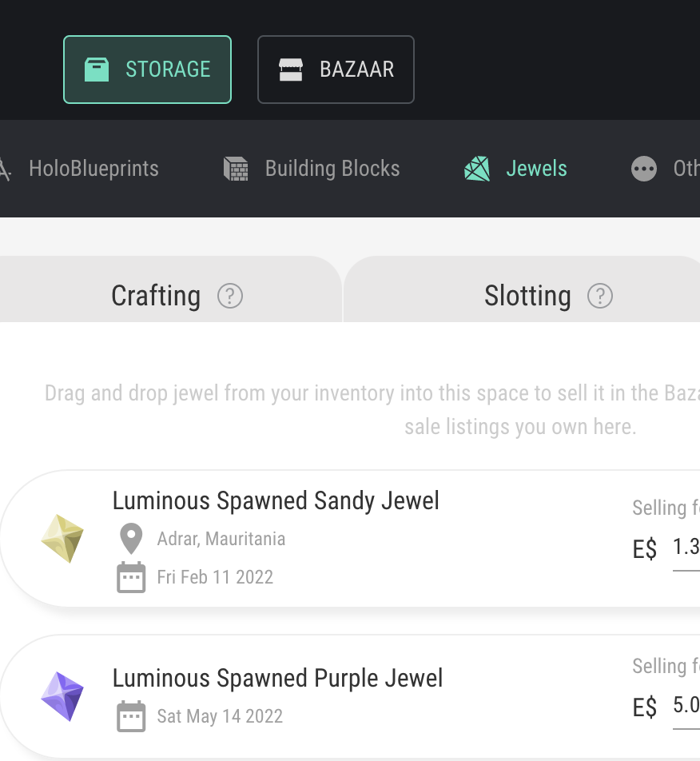Click the Other three-dots circle icon
This screenshot has height=761, width=700.
click(644, 169)
